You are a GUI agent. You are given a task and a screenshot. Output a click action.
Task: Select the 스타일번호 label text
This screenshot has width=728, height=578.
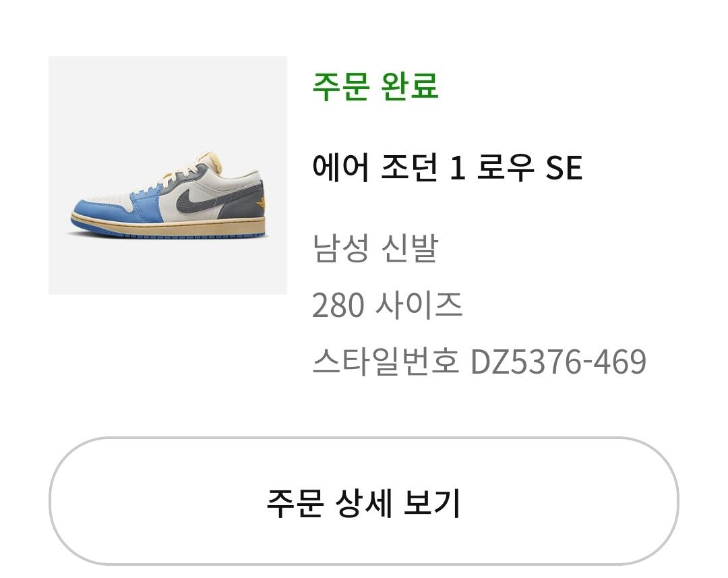pos(386,361)
